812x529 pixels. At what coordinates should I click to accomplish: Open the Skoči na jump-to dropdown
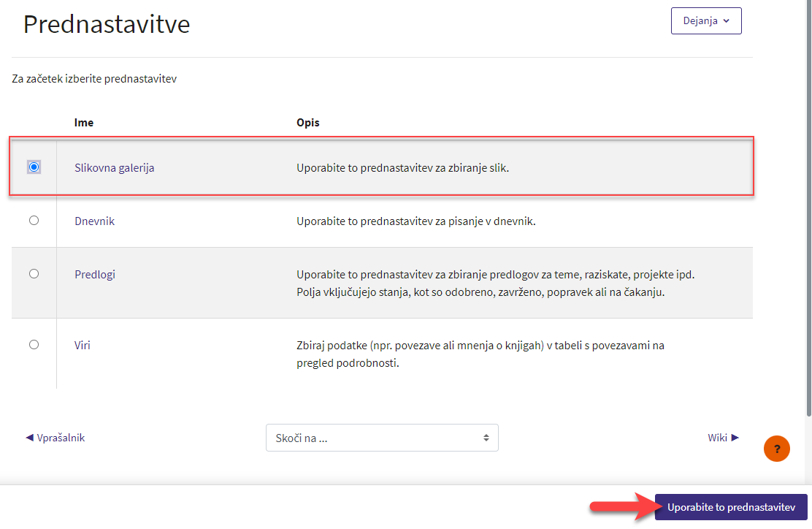(x=382, y=438)
